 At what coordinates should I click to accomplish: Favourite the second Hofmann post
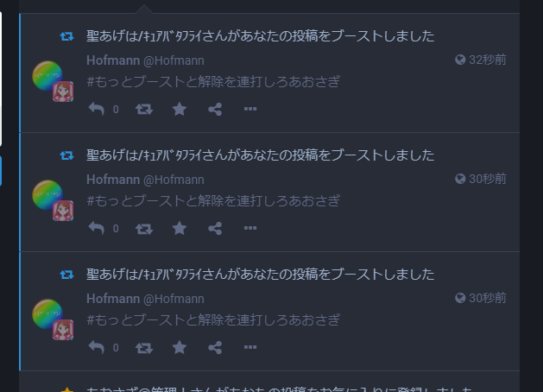(180, 228)
